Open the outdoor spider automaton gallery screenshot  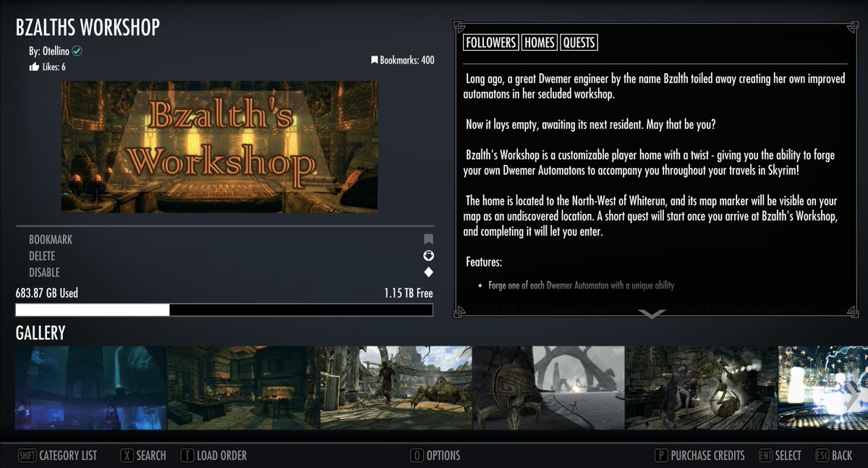coord(396,388)
